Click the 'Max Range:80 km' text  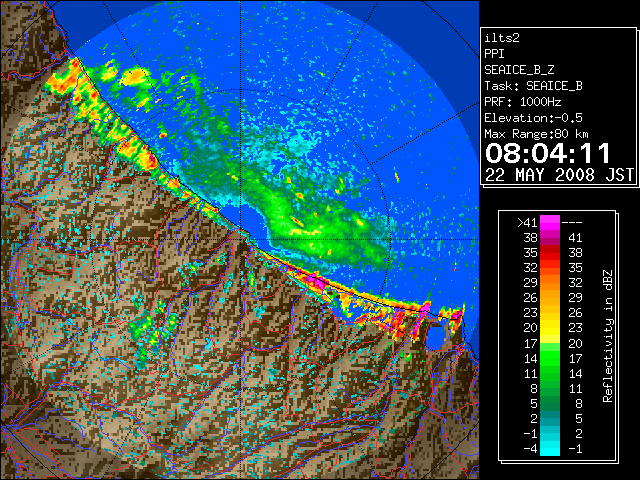click(537, 134)
